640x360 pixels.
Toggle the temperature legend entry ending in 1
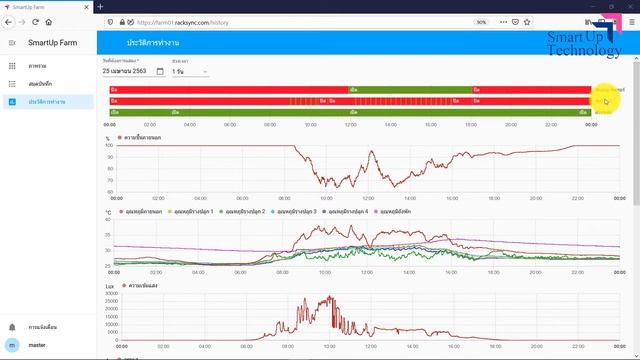click(x=191, y=211)
